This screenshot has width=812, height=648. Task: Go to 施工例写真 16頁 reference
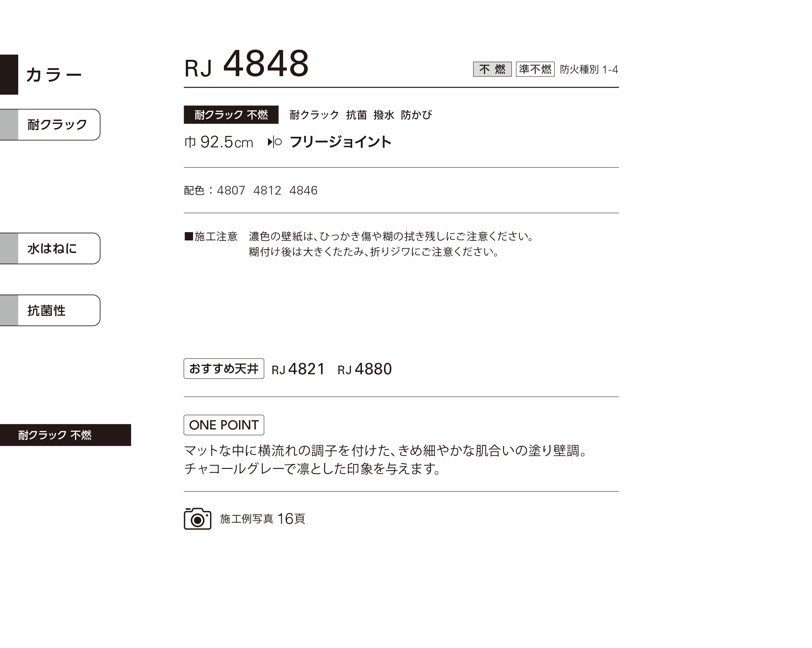(x=262, y=519)
